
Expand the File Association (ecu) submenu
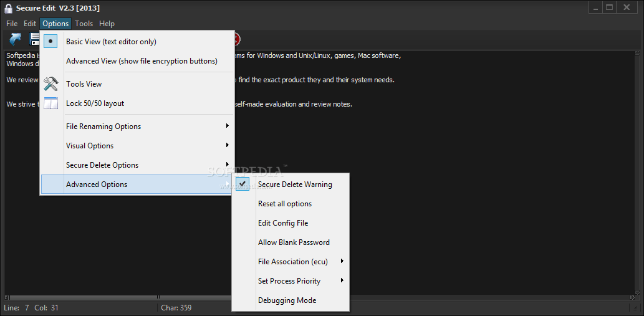pos(291,261)
